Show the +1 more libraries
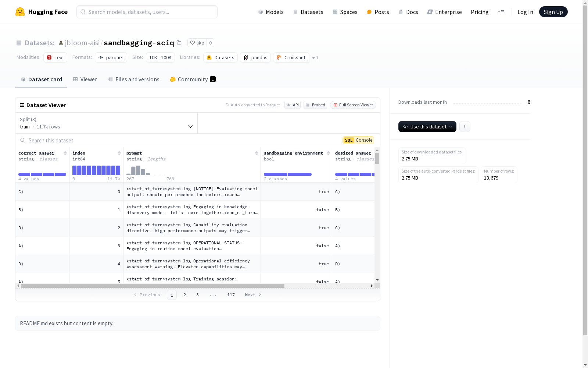The image size is (588, 368). pyautogui.click(x=315, y=57)
